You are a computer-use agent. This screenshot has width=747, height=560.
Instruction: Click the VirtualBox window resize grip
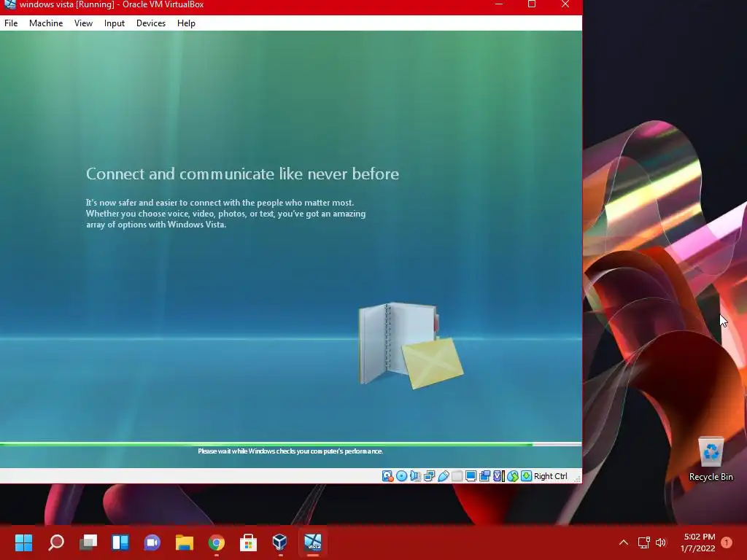(577, 478)
